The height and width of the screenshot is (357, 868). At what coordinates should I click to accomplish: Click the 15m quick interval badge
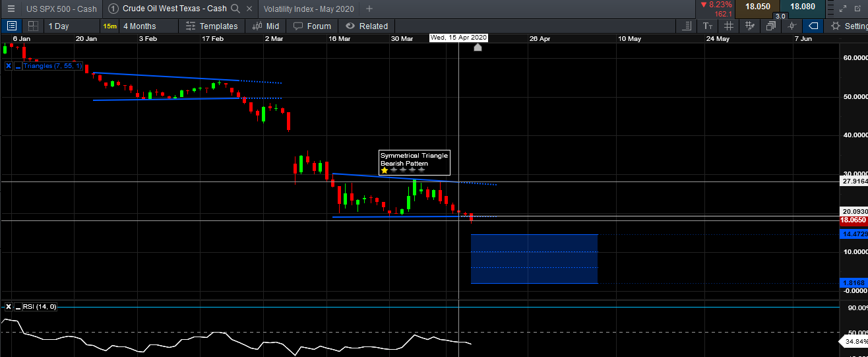109,26
